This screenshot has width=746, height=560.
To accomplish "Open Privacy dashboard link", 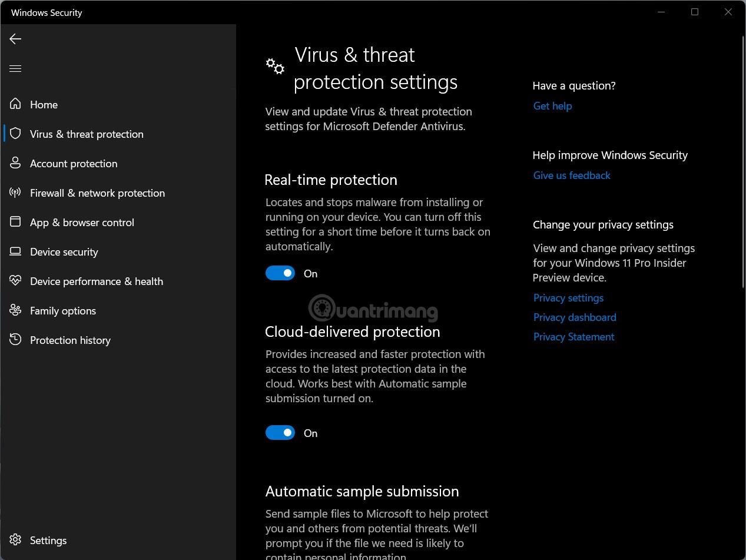I will pyautogui.click(x=575, y=317).
